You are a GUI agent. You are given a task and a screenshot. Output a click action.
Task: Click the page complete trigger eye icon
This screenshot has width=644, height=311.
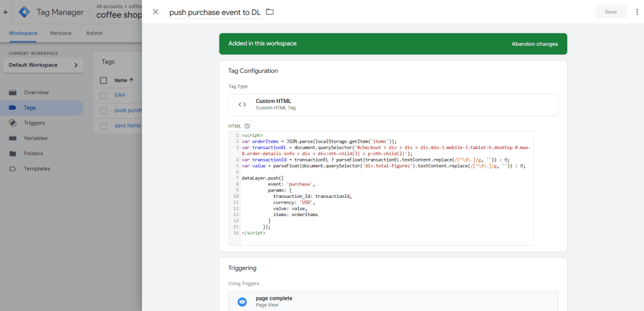[242, 302]
